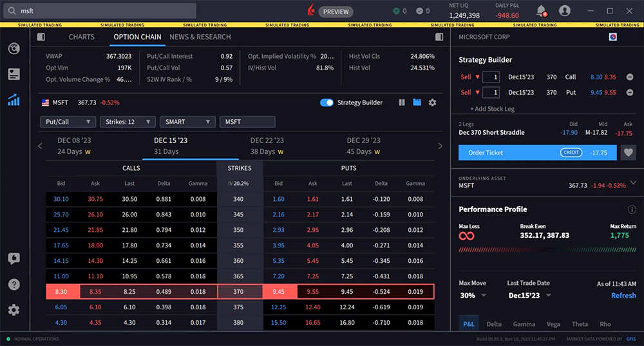
Task: Expand the Underlying Asset section chevron
Action: point(633,182)
